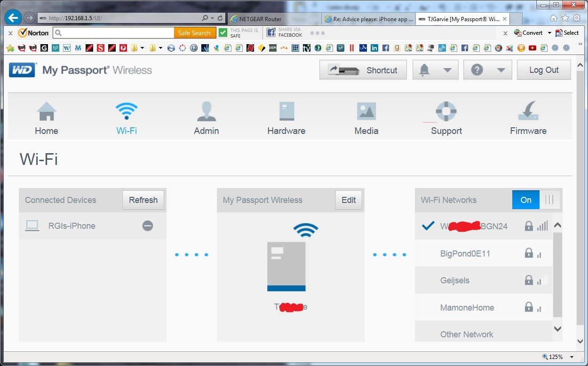Open the sf bookmark icon
The height and width of the screenshot is (366, 588).
[x=341, y=48]
